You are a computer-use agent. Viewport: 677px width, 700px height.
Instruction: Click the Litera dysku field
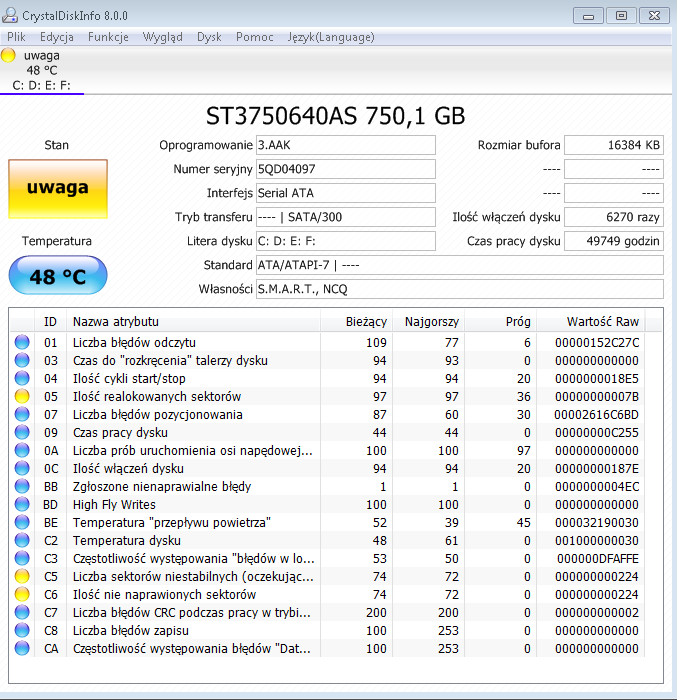(346, 242)
